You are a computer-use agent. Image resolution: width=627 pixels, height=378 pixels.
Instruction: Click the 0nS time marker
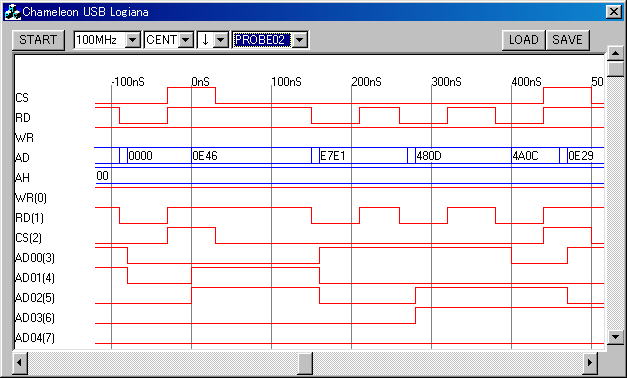click(200, 82)
